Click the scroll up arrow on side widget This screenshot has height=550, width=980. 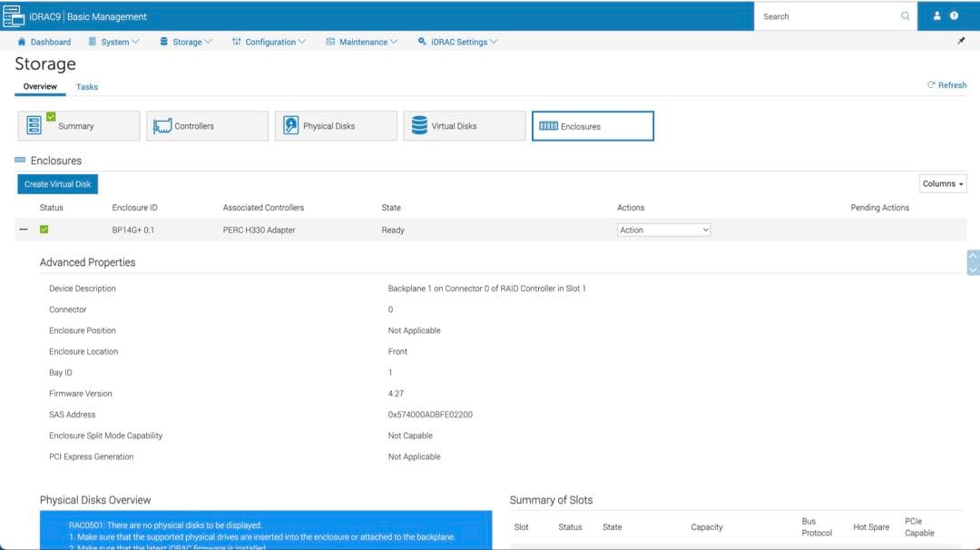click(973, 256)
